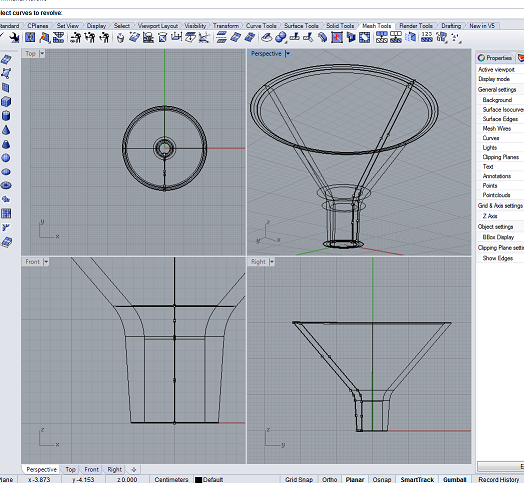Select the Right viewport tab at bottom
524x483 pixels.
114,469
